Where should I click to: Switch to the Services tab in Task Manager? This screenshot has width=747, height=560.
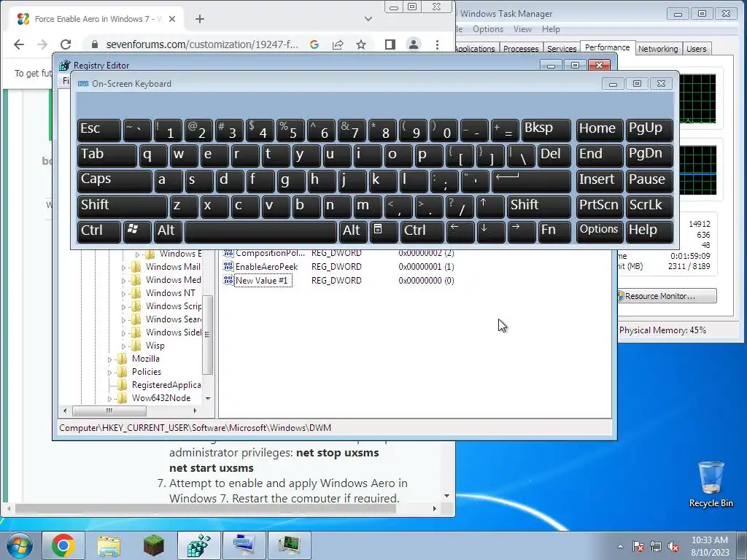pyautogui.click(x=562, y=49)
